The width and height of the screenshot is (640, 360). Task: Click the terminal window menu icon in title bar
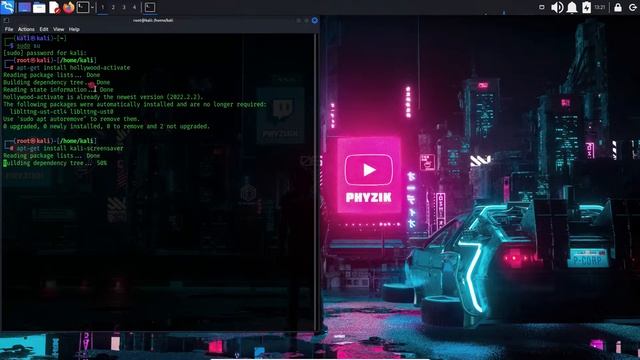coord(6,20)
